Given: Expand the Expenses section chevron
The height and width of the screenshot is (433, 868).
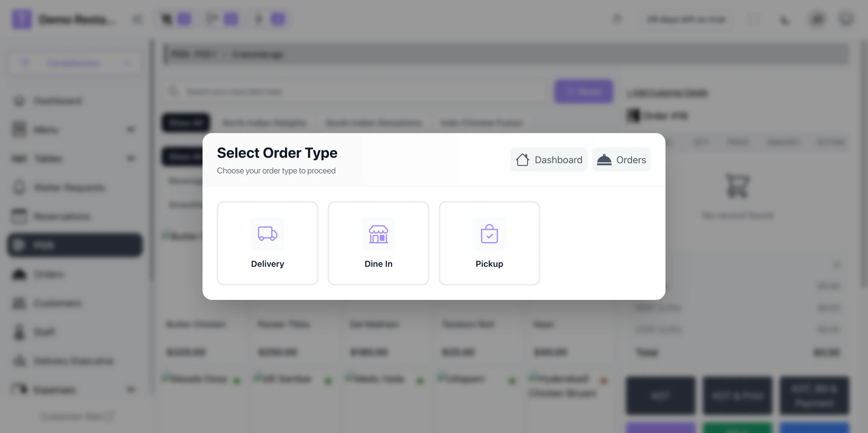Looking at the screenshot, I should (x=131, y=390).
